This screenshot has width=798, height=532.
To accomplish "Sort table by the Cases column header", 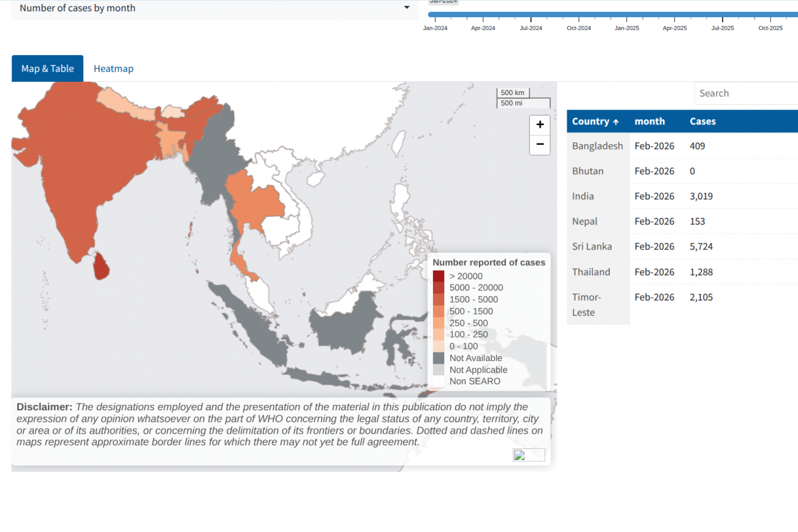I will coord(702,122).
